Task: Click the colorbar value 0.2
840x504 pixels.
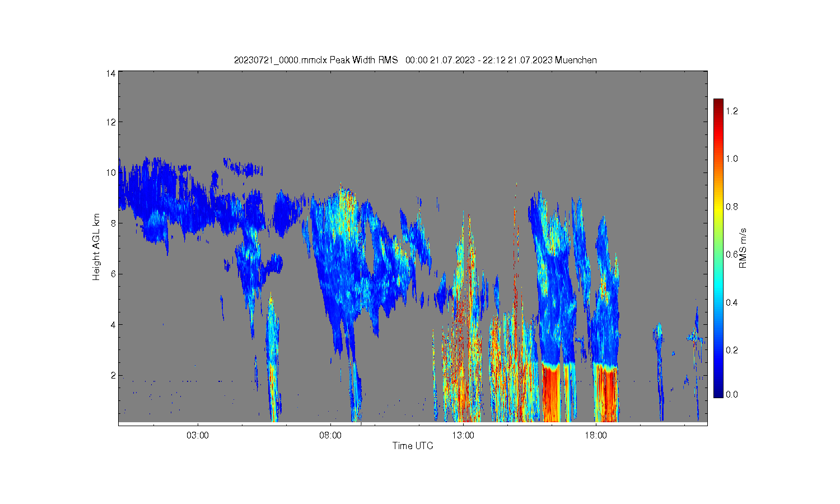Action: 732,350
